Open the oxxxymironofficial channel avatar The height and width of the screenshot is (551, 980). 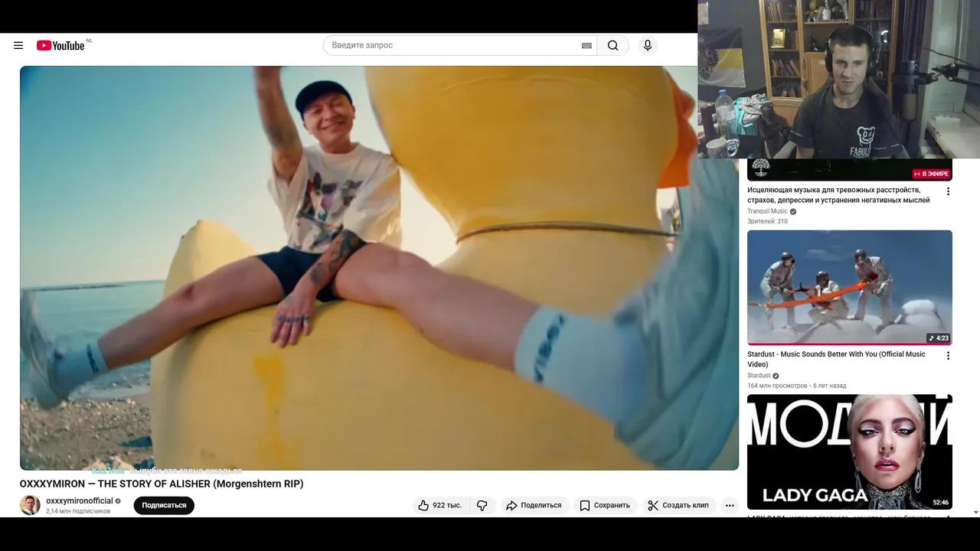(x=30, y=505)
